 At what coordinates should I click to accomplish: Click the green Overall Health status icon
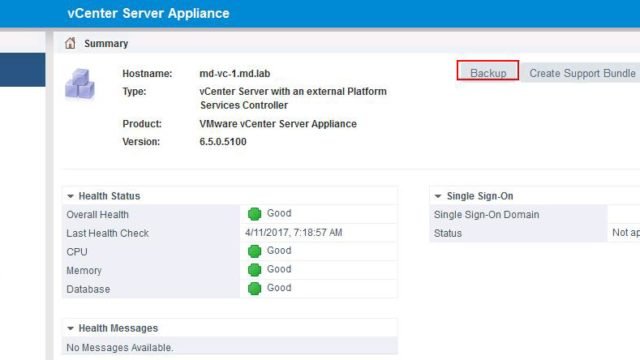point(254,213)
